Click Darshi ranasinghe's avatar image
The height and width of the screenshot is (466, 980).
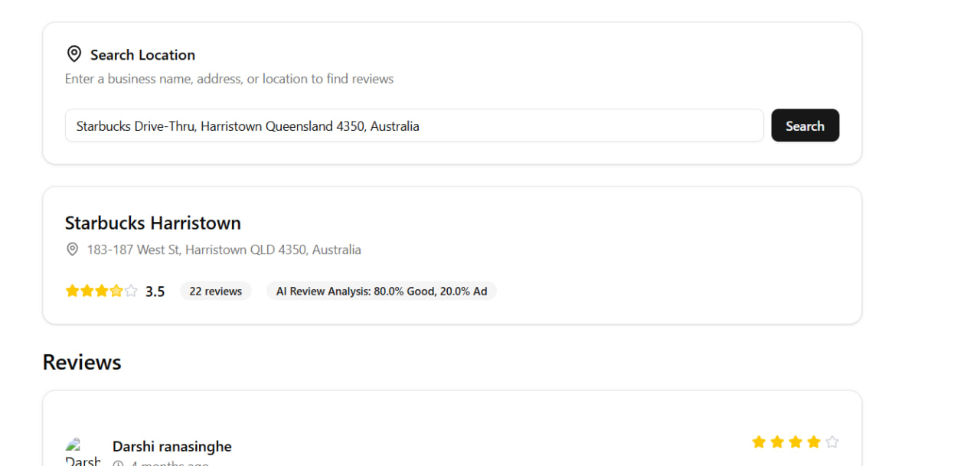pos(83,451)
